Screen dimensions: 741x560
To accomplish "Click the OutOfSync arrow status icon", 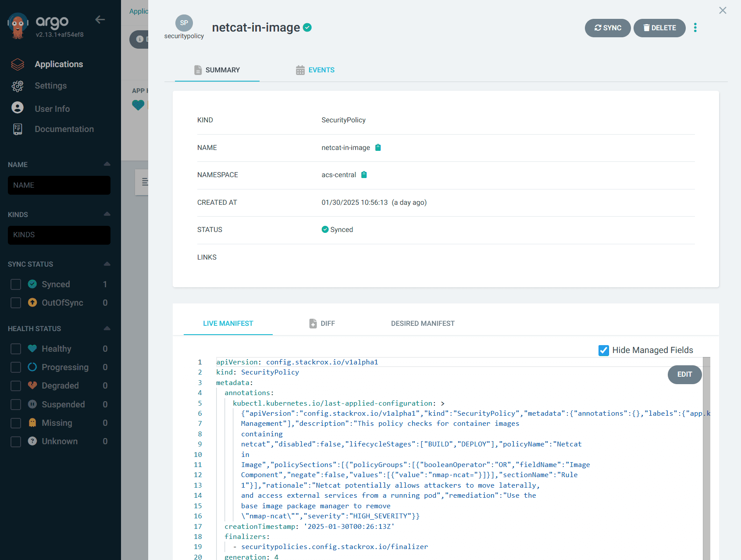I will click(x=32, y=303).
